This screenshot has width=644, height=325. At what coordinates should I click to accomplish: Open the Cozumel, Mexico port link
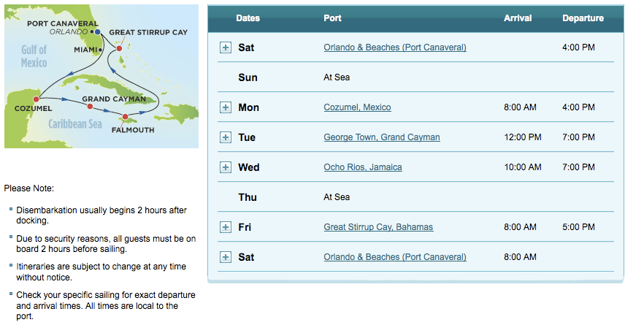[x=357, y=107]
